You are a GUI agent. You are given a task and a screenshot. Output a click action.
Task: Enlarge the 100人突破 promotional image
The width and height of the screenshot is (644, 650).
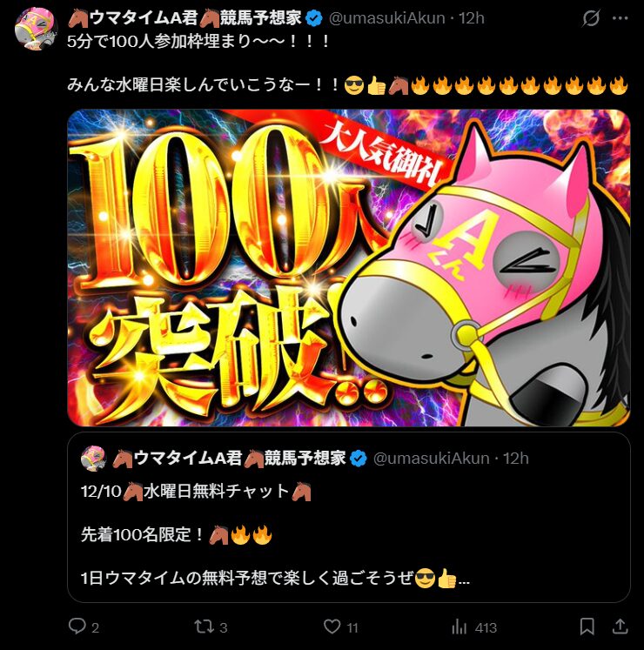point(348,268)
